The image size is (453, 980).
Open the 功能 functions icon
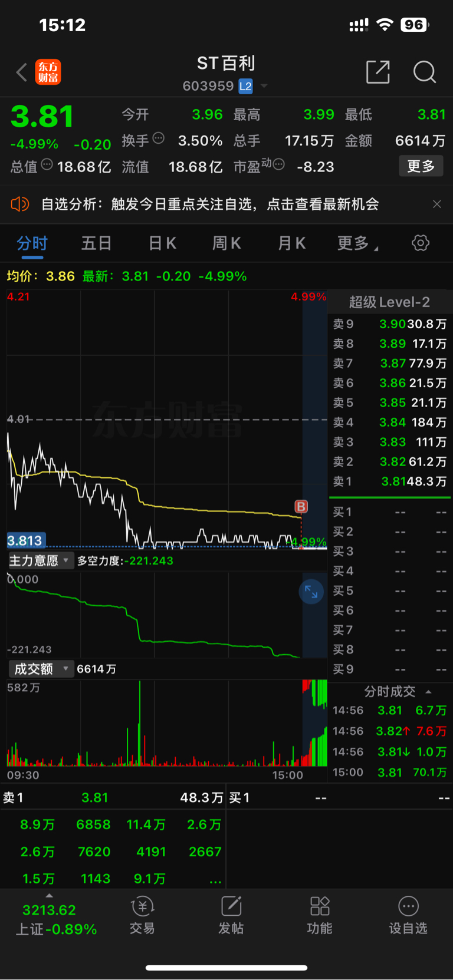click(320, 915)
